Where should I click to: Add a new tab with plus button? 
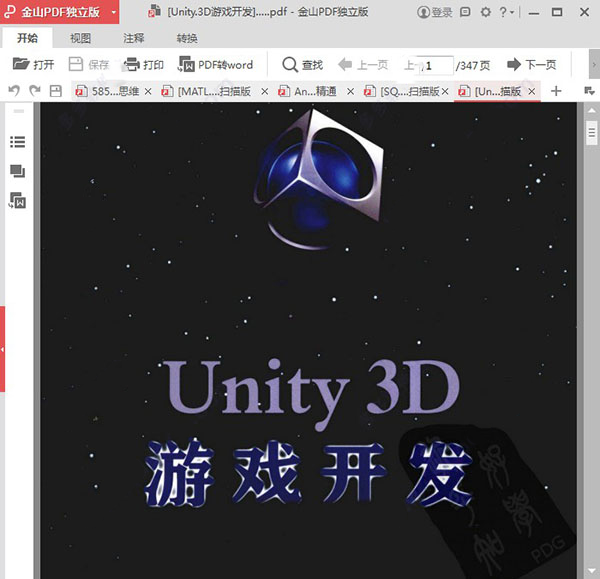[556, 91]
